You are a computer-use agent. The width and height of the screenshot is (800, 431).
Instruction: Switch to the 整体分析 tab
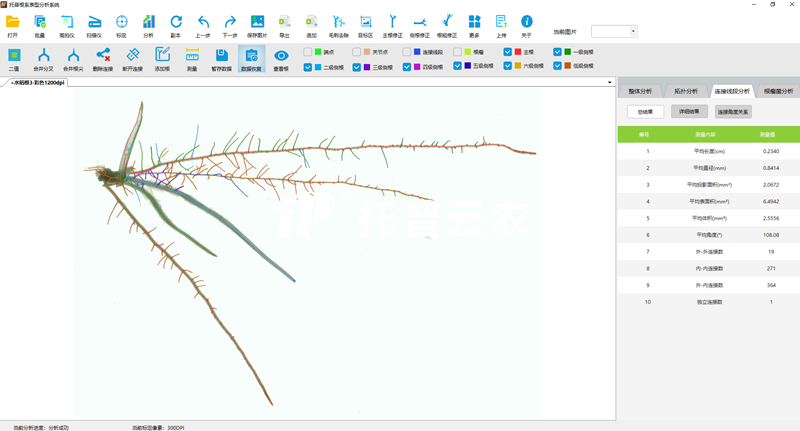click(640, 91)
